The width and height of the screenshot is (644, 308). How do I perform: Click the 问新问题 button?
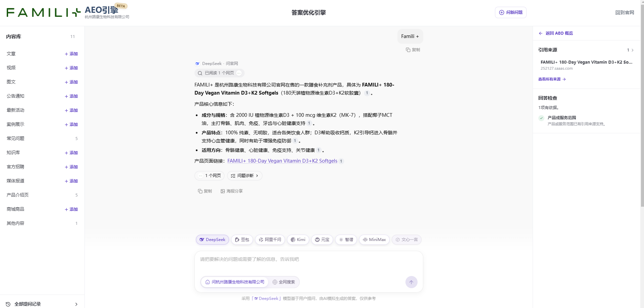(511, 12)
